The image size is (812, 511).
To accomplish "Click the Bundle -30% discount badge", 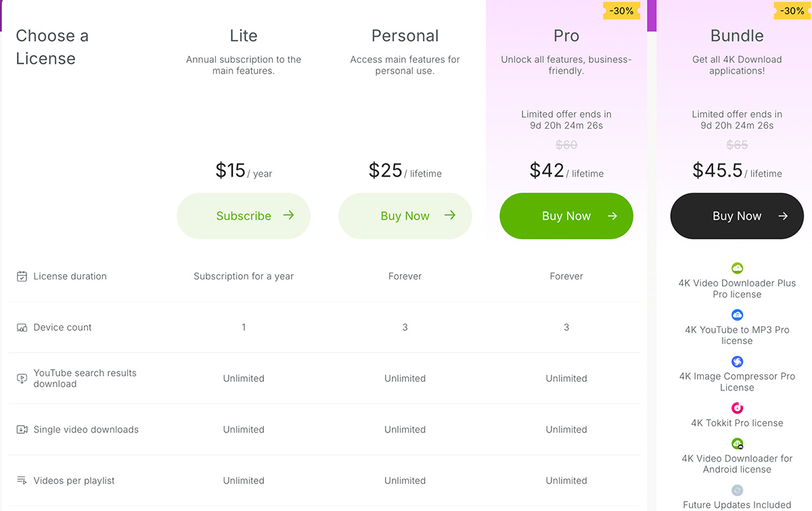I will point(792,11).
